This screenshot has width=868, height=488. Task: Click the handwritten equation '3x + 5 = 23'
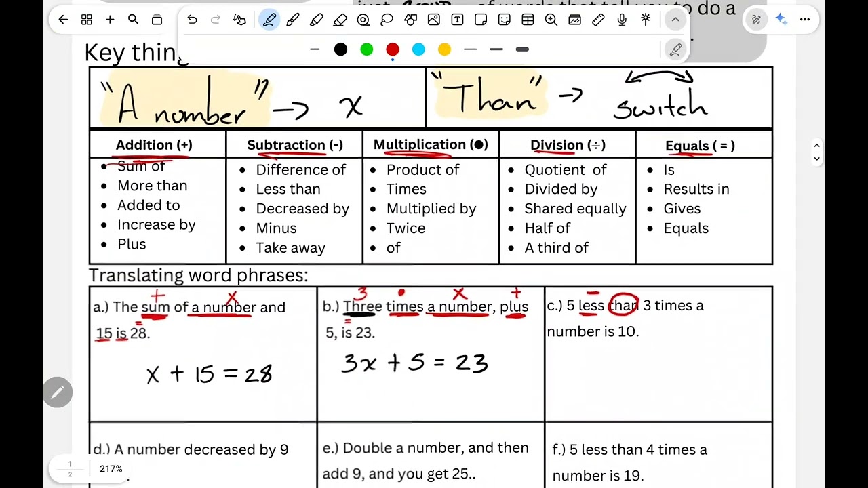pos(414,363)
